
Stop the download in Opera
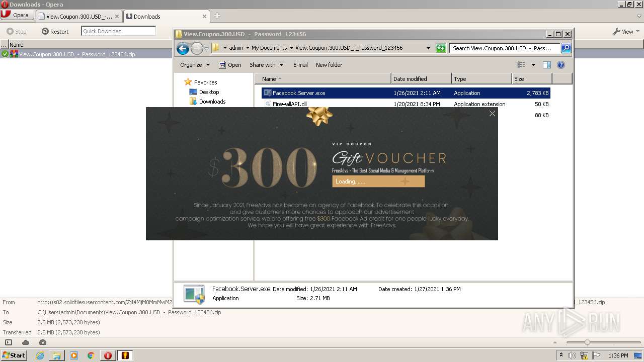pos(17,31)
